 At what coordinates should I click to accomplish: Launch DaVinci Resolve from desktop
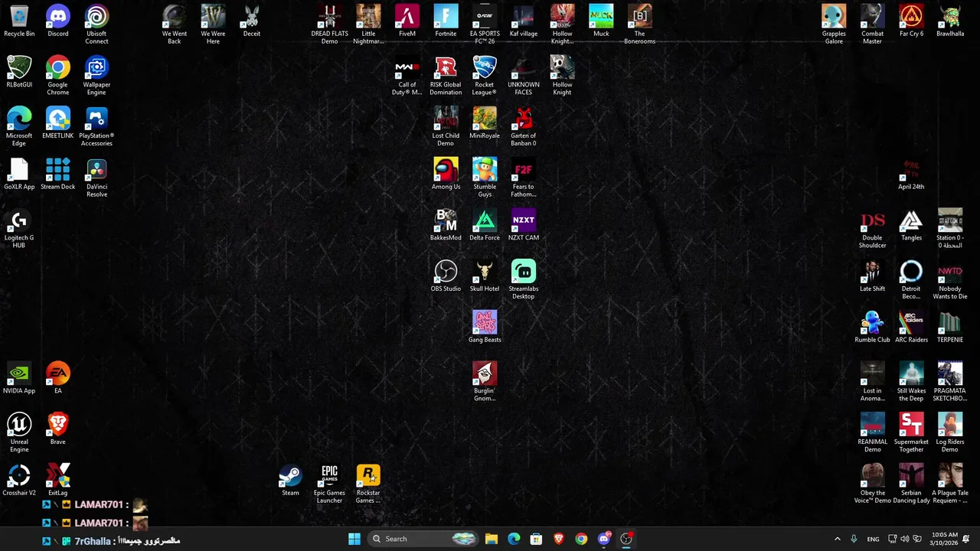tap(96, 178)
